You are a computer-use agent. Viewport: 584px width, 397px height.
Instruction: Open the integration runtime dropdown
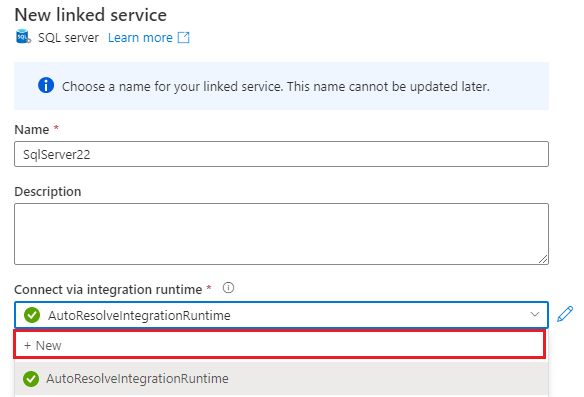281,315
